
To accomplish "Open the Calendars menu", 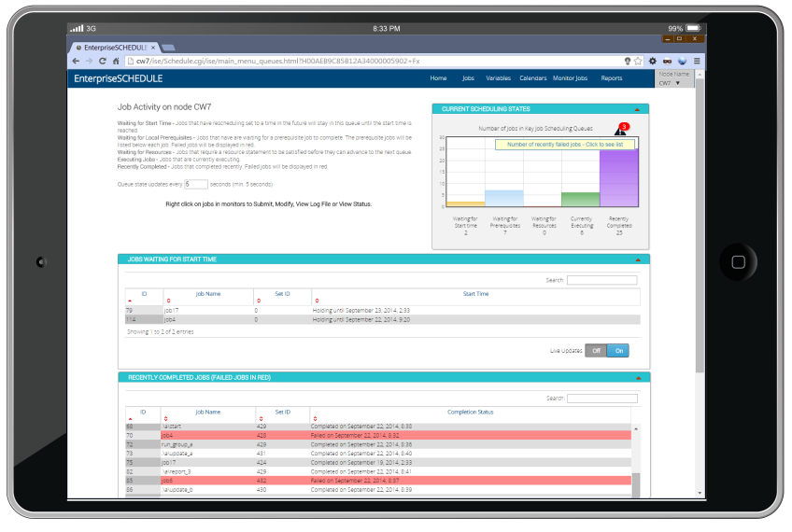I will click(533, 78).
